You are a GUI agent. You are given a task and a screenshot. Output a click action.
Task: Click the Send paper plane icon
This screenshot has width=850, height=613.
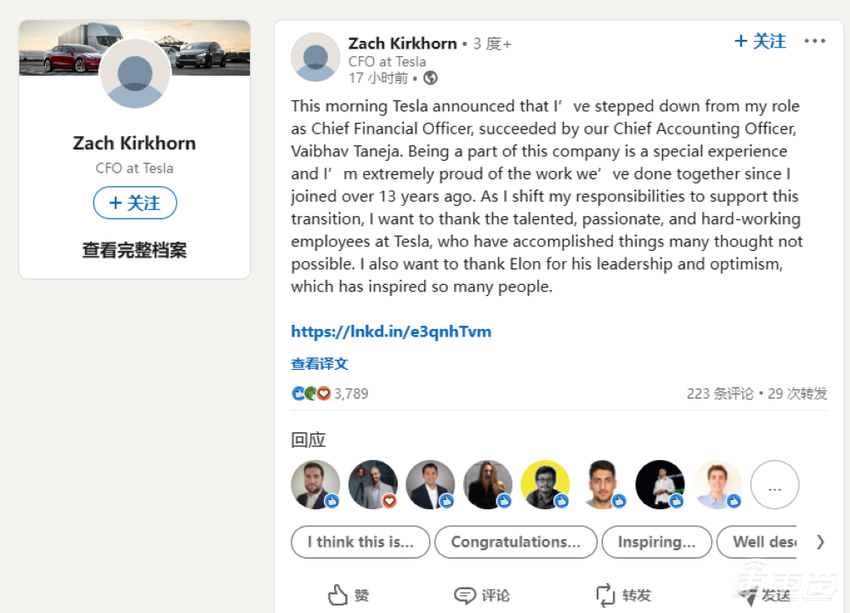744,595
